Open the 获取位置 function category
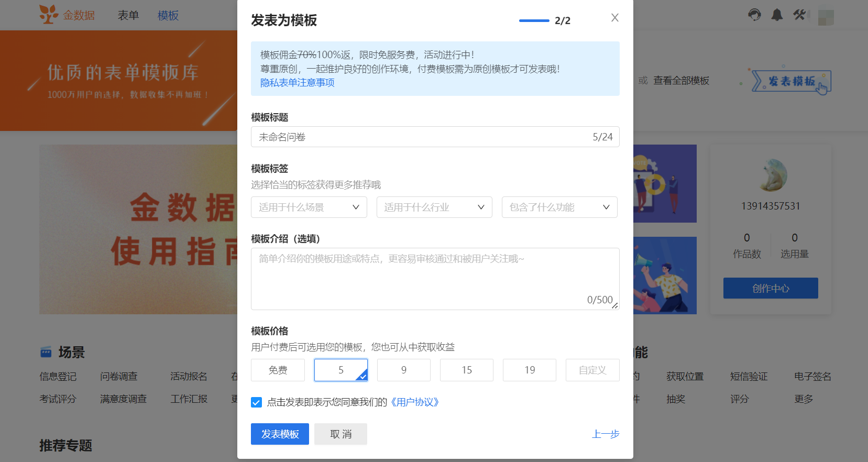 point(685,377)
